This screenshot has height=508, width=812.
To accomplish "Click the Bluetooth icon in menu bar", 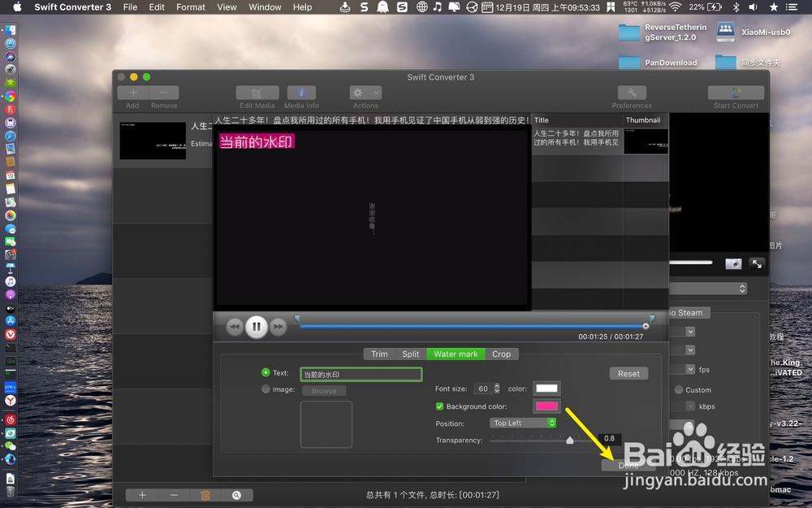I will [736, 7].
